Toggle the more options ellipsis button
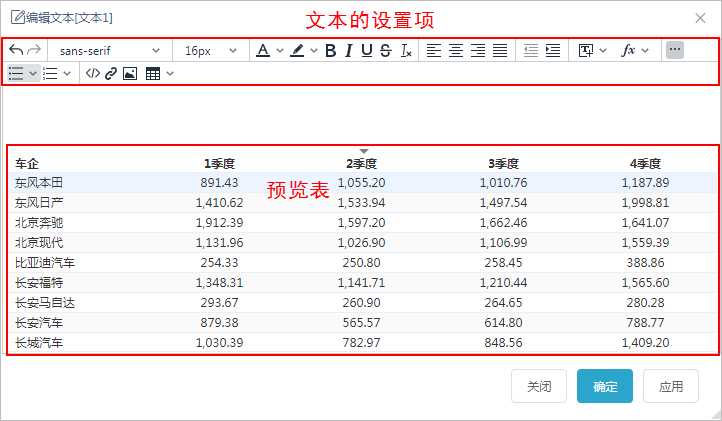Viewport: 722px width, 421px height. pos(675,50)
